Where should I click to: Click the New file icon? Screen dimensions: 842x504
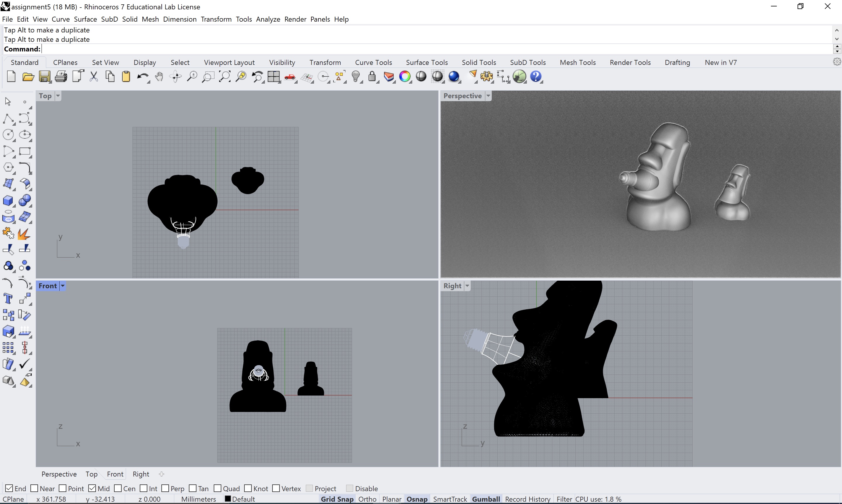(x=11, y=77)
